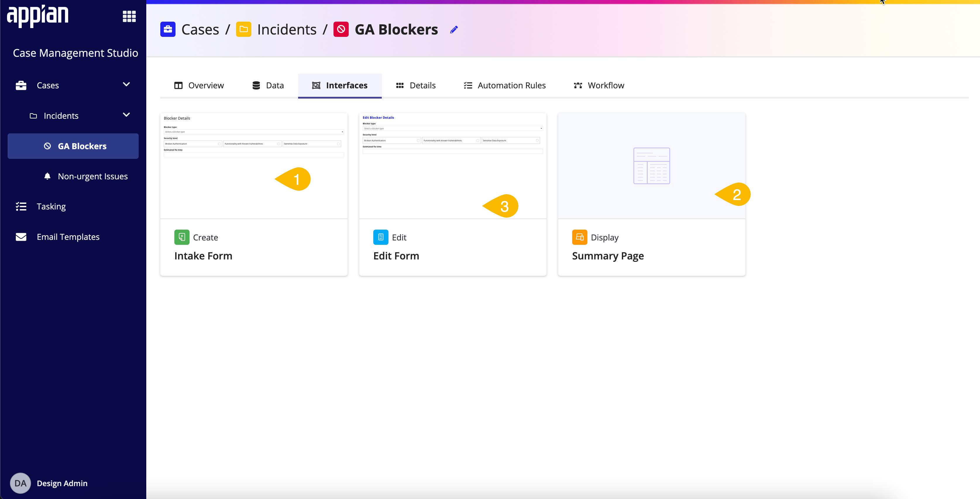The image size is (980, 499).
Task: Open Blocker type dropdown in Intake Form preview
Action: pos(254,132)
